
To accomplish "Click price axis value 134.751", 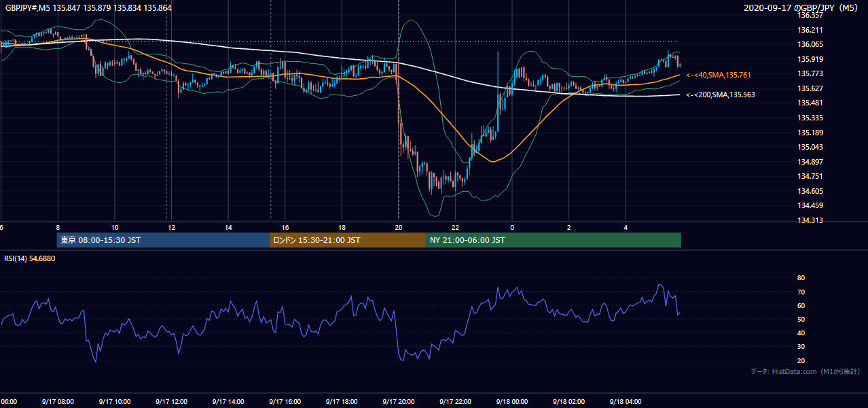I will pyautogui.click(x=810, y=176).
